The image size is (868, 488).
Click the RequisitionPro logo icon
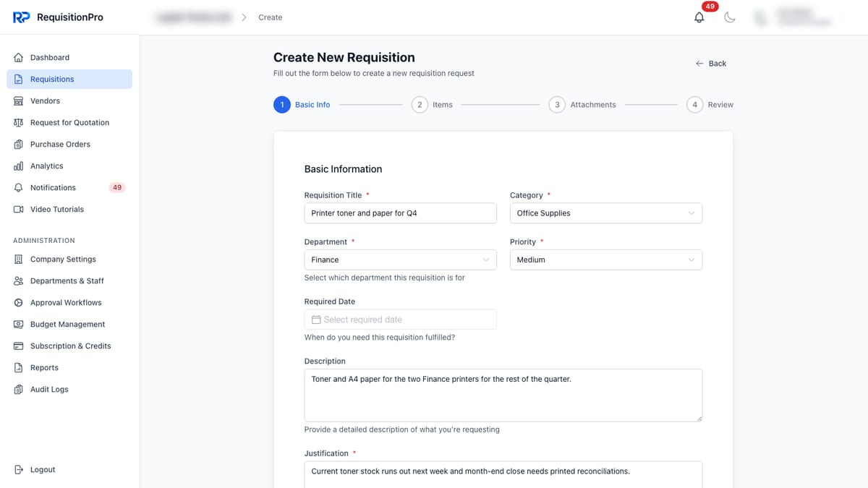(22, 17)
